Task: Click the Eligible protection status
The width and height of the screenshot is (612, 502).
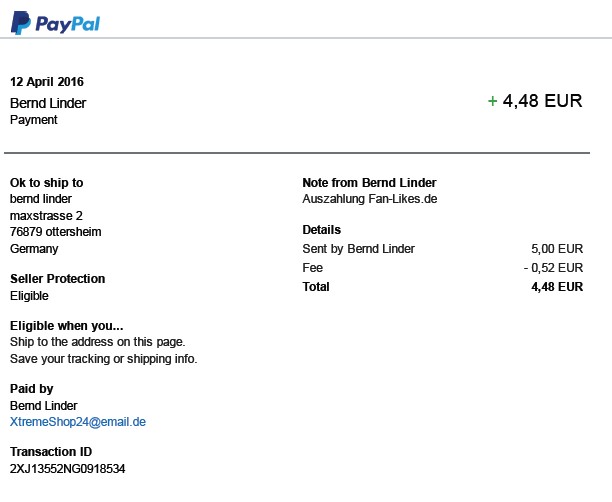Action: [29, 296]
